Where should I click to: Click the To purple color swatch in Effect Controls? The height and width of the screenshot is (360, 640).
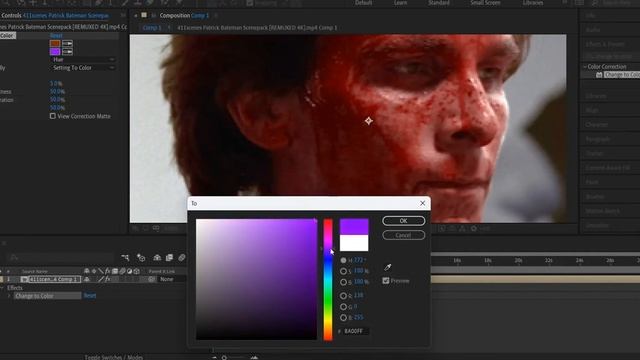click(55, 51)
